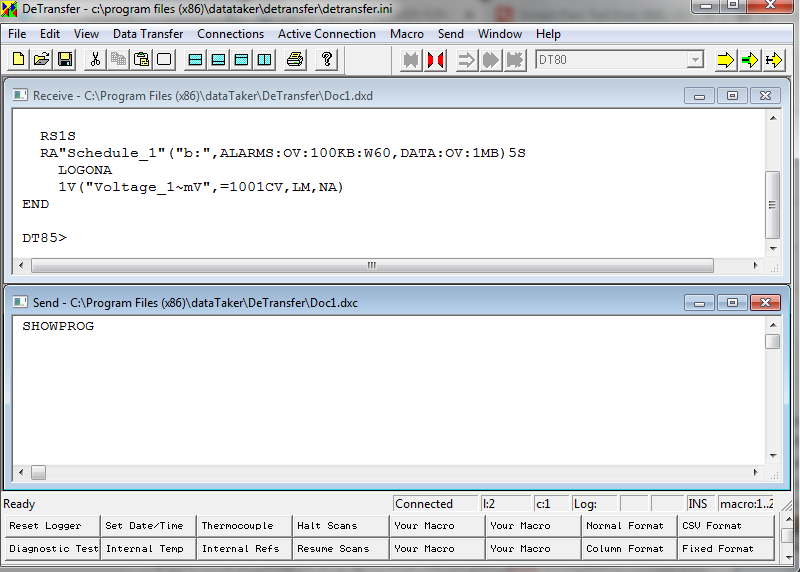The width and height of the screenshot is (800, 572).
Task: Click the Open file folder icon
Action: point(42,60)
